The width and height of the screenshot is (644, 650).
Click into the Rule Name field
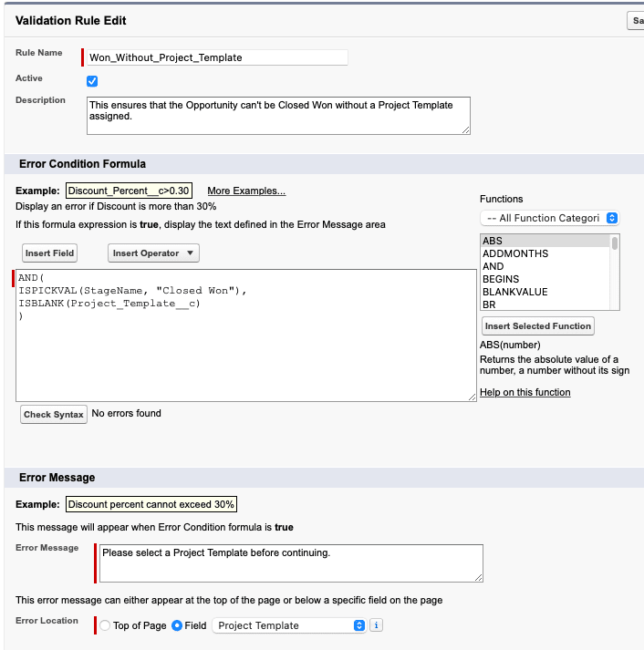tap(217, 57)
